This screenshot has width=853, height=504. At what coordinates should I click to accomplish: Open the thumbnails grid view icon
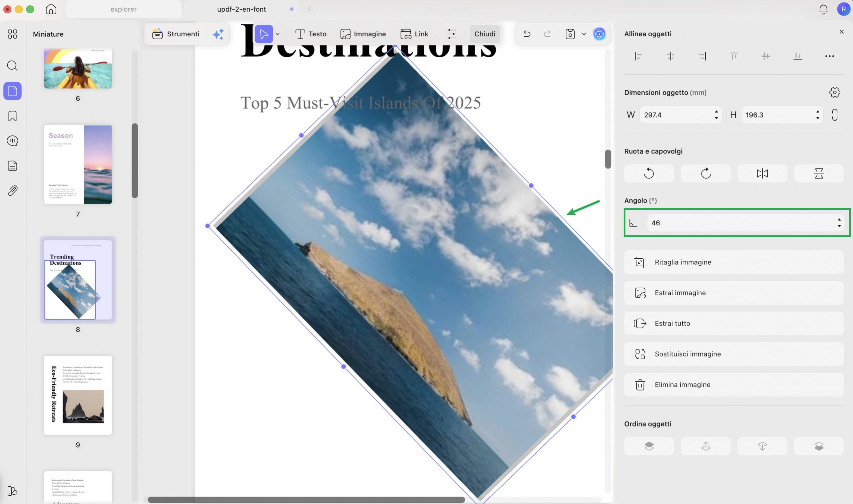[x=12, y=34]
